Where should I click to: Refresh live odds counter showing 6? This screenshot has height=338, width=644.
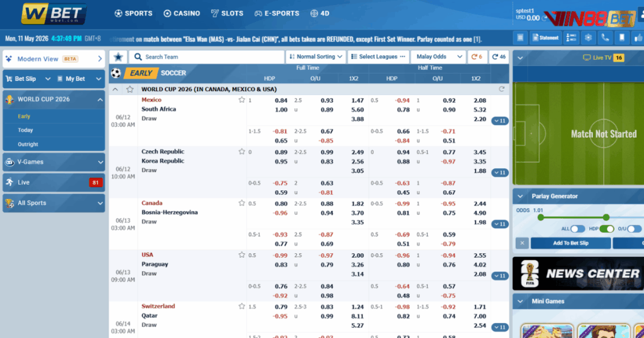click(x=477, y=57)
